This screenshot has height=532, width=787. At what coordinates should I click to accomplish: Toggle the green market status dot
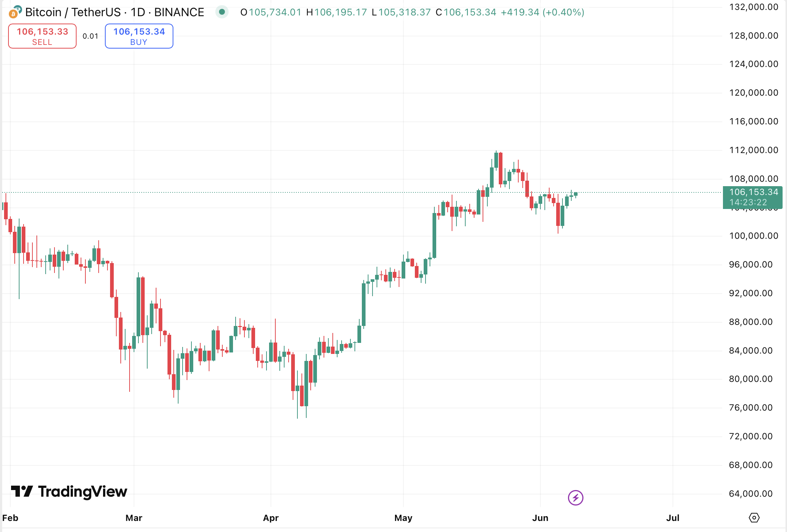click(222, 12)
